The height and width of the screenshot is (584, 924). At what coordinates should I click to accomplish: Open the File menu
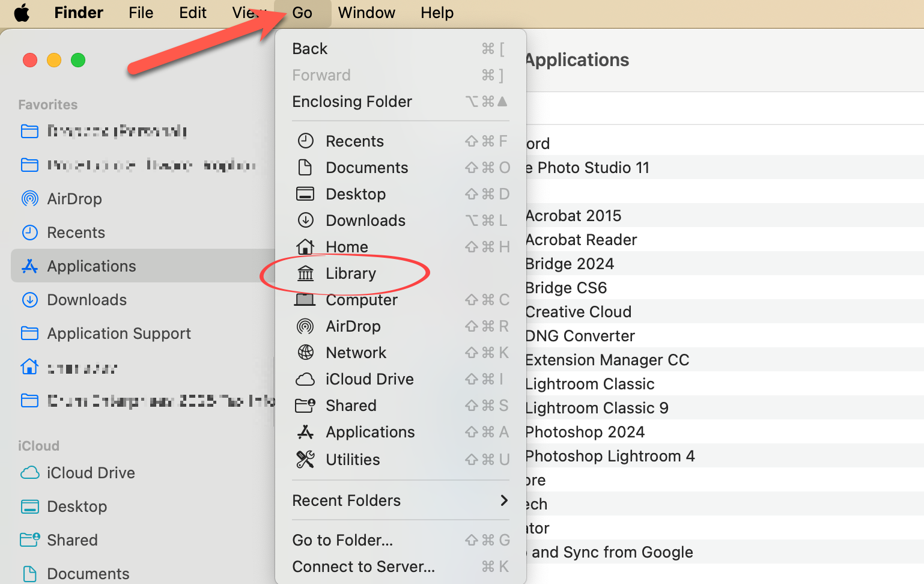tap(141, 13)
